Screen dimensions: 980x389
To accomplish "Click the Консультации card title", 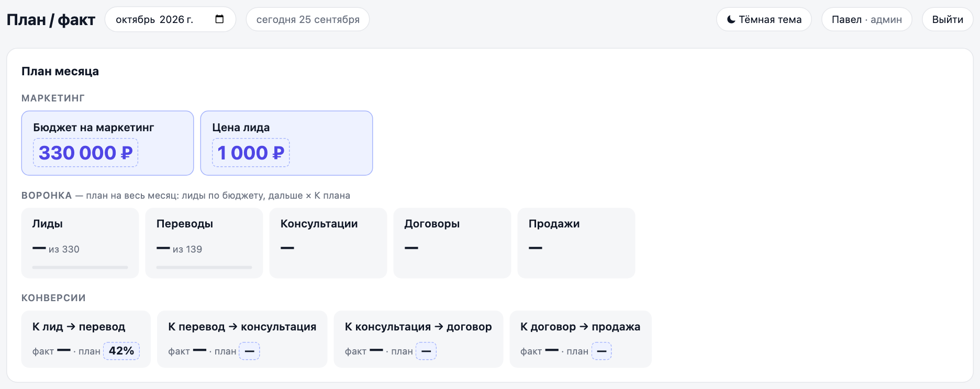I will 319,224.
